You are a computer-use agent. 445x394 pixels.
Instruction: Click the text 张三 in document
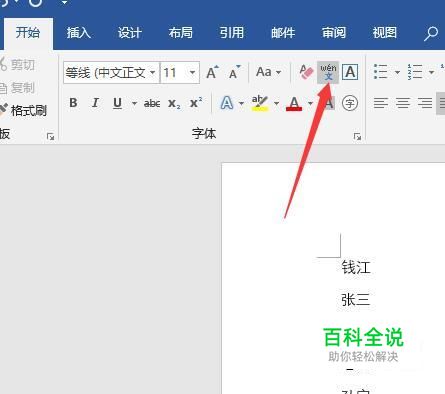355,300
